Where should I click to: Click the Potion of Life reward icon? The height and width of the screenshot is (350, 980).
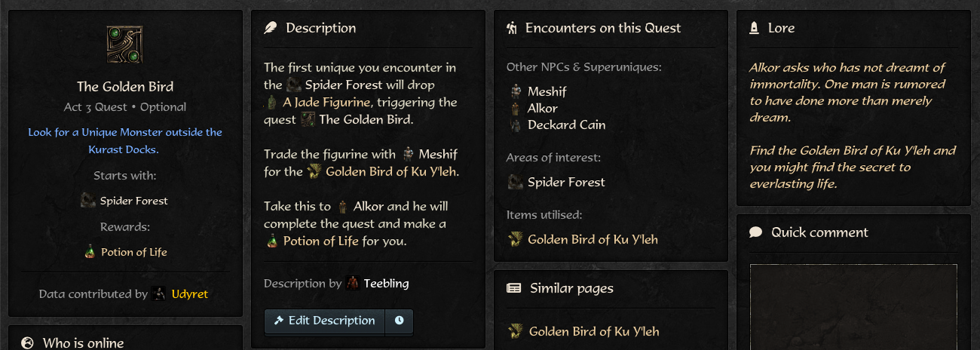tap(90, 252)
